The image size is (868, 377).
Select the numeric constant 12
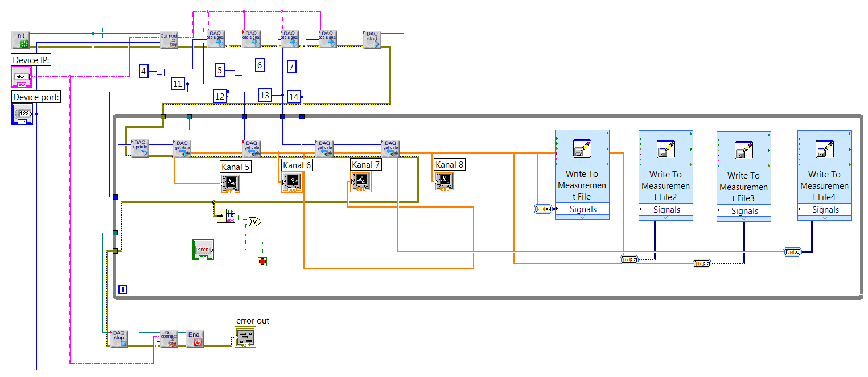point(220,96)
